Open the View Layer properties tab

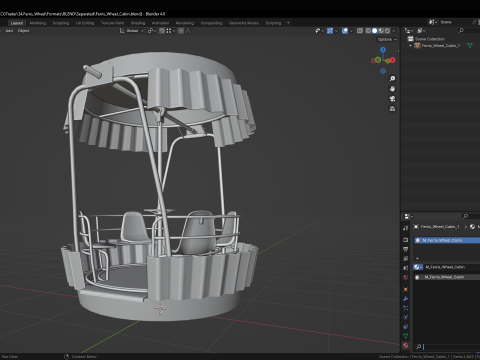point(405,258)
